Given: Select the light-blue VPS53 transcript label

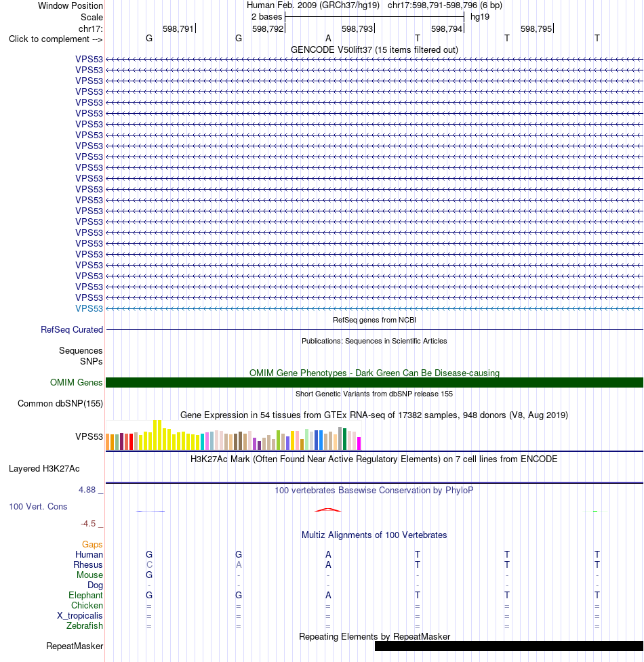Looking at the screenshot, I should pyautogui.click(x=89, y=308).
